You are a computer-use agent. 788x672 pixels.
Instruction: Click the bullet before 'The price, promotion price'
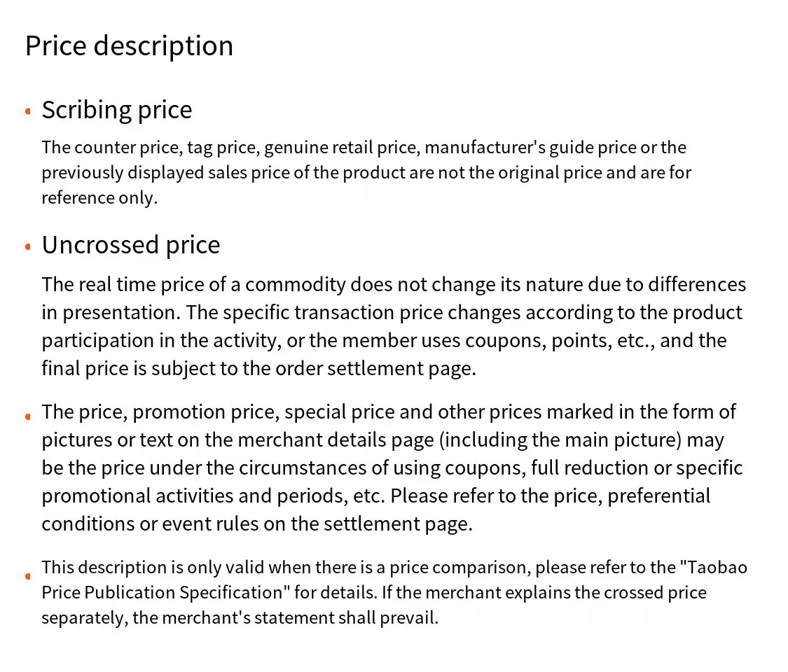tap(28, 416)
